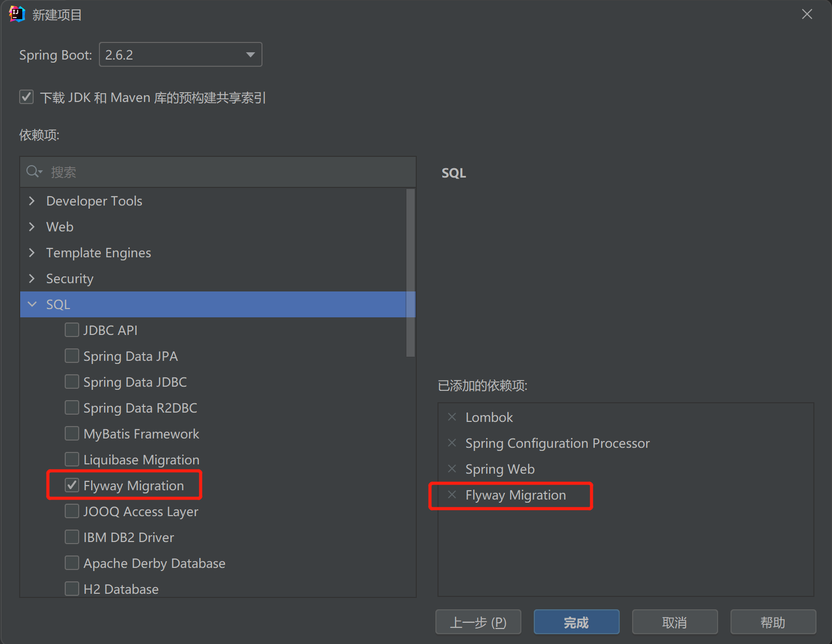Viewport: 832px width, 644px height.
Task: Check the Spring Data R2DBC dependency
Action: (72, 407)
